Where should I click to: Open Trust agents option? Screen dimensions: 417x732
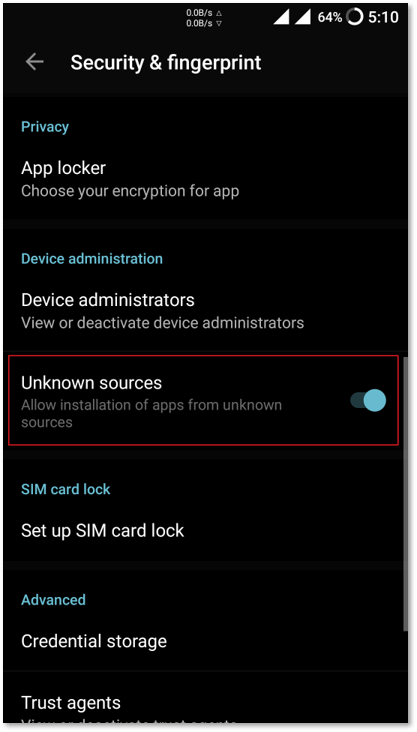click(205, 705)
